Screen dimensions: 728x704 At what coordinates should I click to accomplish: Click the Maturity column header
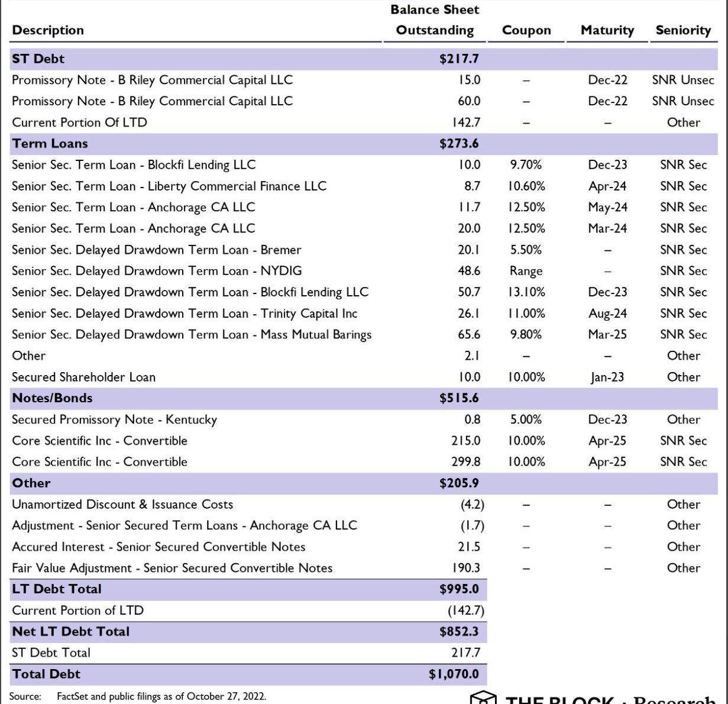(607, 30)
